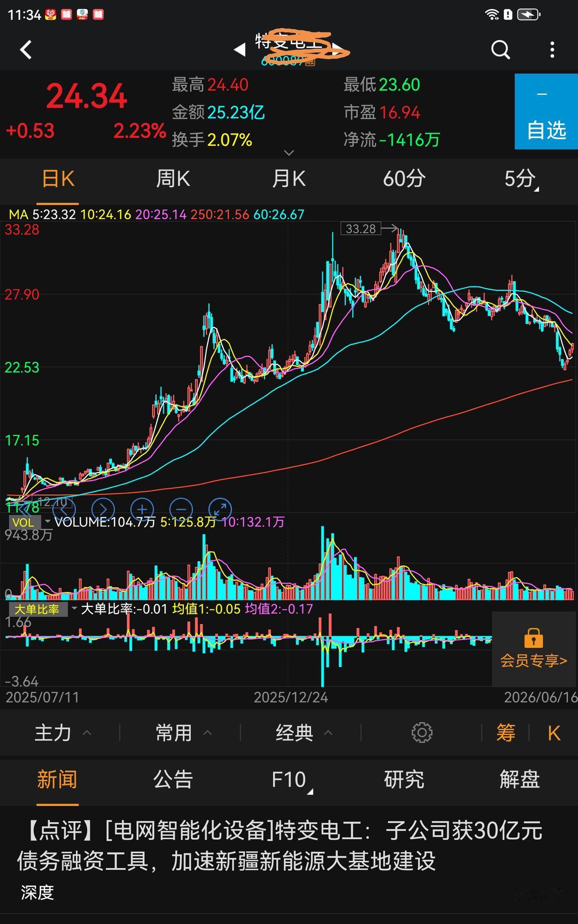Pan chart left with circled left arrow
The image size is (578, 924).
64,510
